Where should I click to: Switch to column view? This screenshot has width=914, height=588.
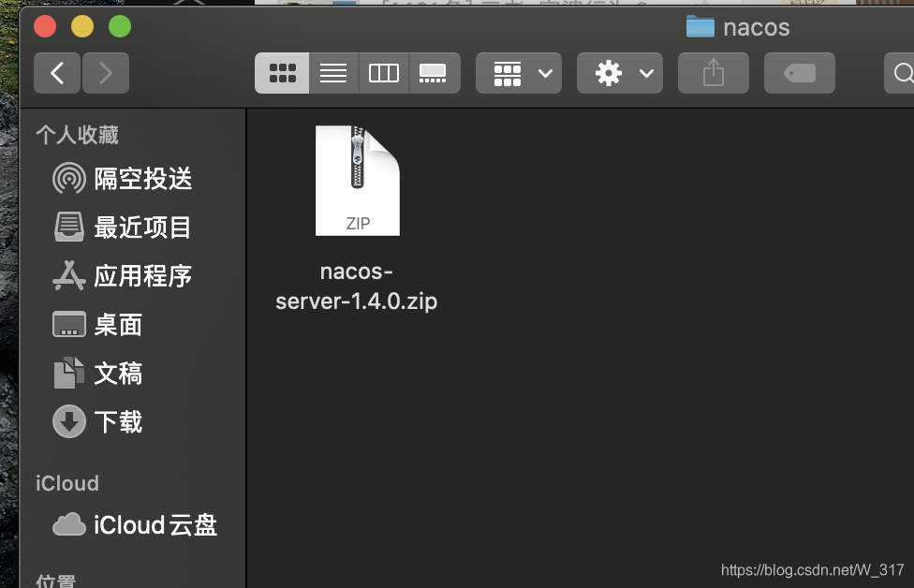[384, 73]
